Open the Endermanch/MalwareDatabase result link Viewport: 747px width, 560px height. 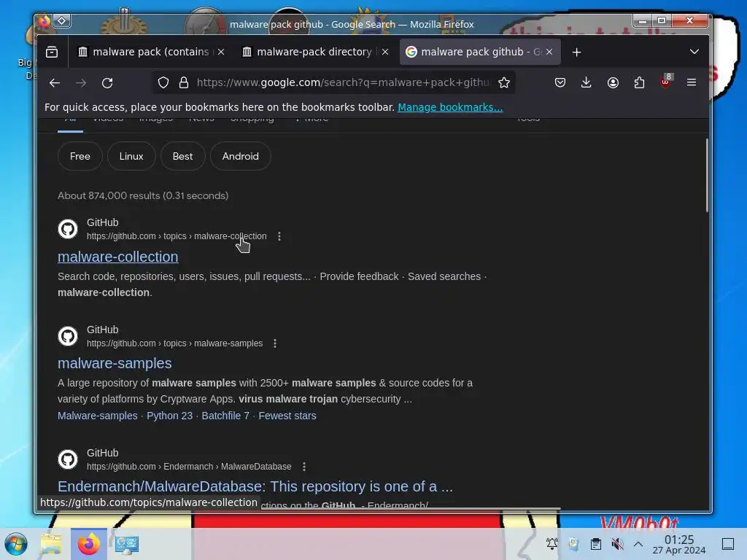[255, 486]
